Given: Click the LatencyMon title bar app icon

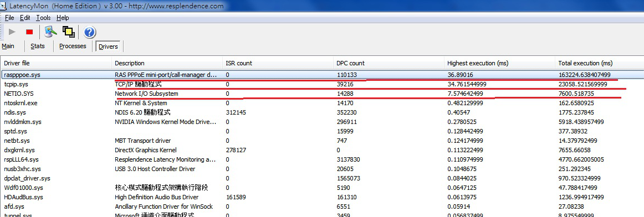Looking at the screenshot, I should click(x=3, y=6).
